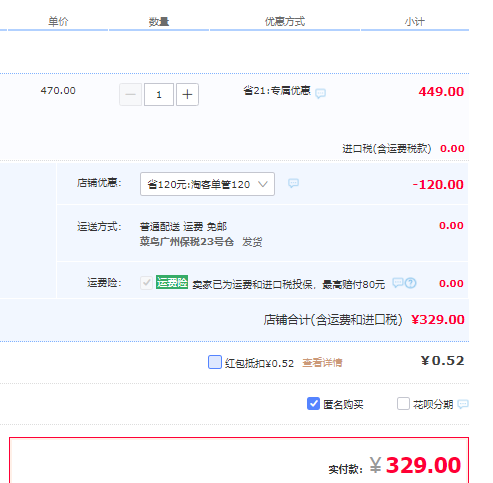Viewport: 493px width, 483px height.
Task: Enable the 花呗分期 checkbox
Action: tap(403, 404)
